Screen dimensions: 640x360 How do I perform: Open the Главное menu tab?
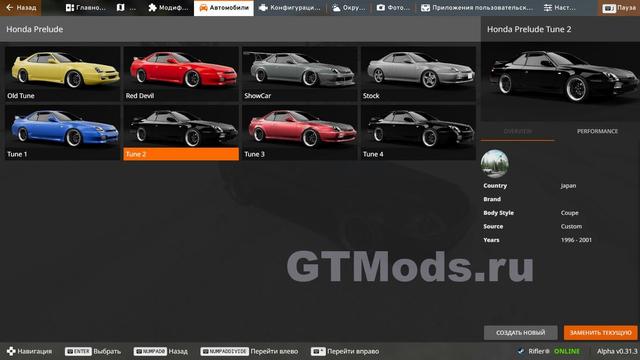pos(85,8)
